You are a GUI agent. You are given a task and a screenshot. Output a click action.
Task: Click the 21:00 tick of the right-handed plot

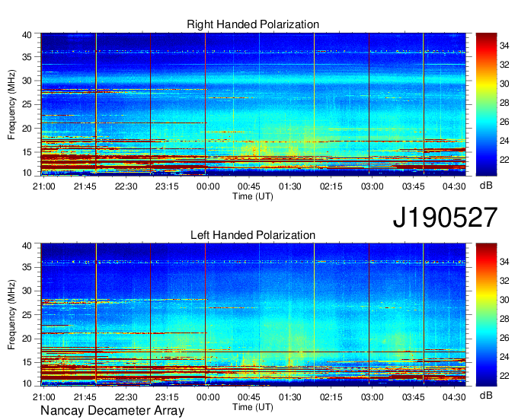(x=44, y=186)
